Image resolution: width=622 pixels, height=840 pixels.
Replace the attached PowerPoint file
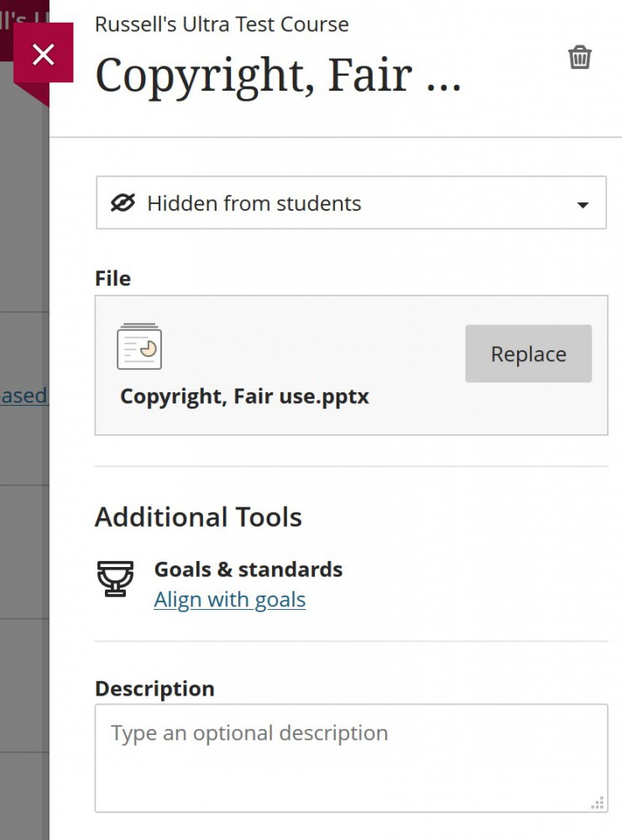[528, 354]
